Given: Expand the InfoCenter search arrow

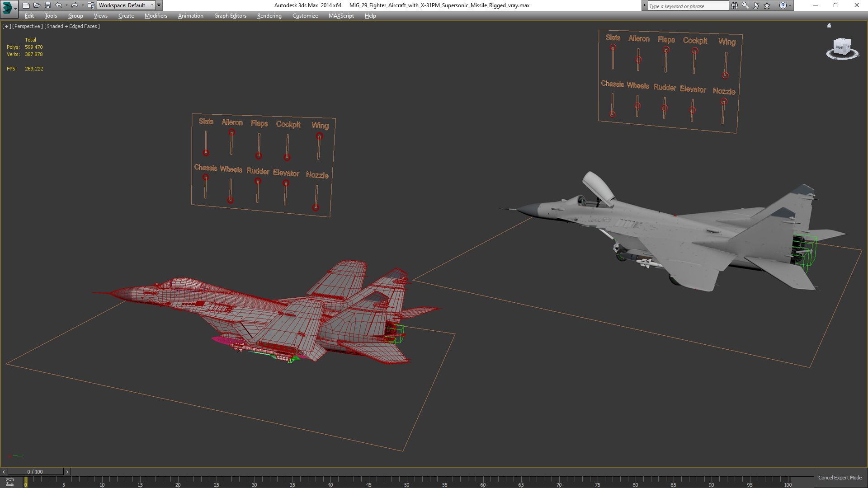Looking at the screenshot, I should click(x=644, y=5).
